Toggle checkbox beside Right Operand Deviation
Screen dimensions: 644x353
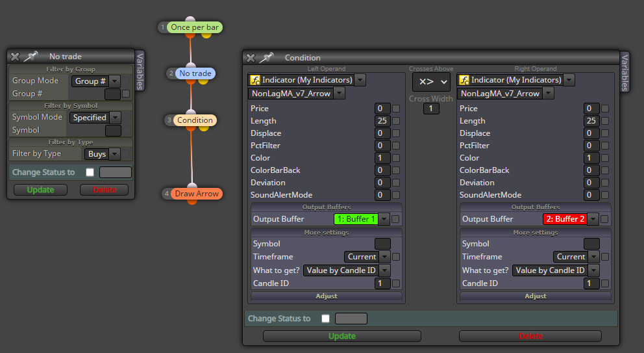point(605,183)
